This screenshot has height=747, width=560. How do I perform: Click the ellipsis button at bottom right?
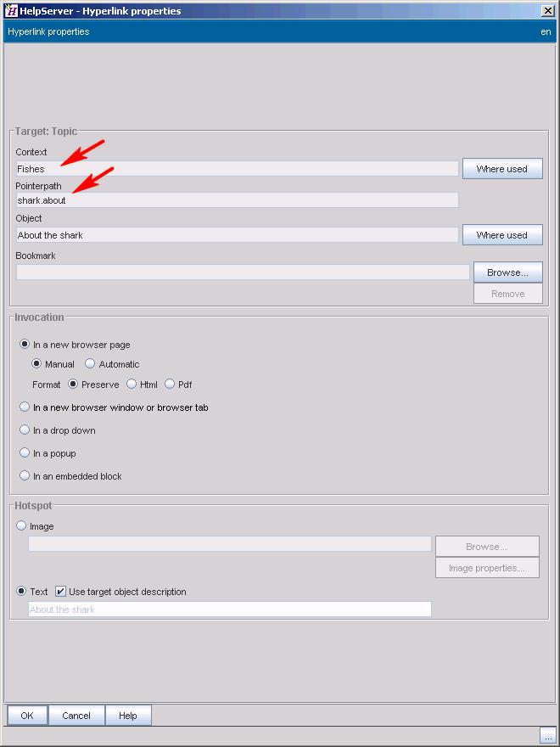(547, 736)
